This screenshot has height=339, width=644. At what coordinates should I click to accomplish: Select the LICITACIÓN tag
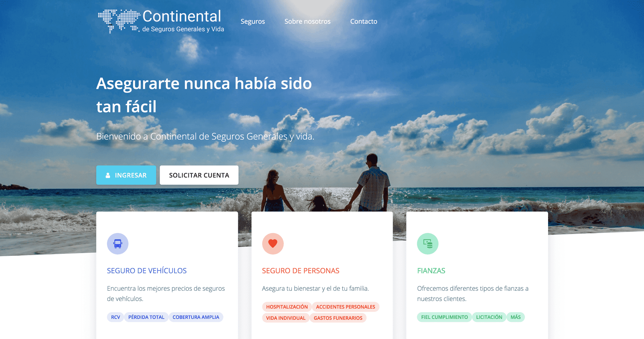(x=489, y=317)
